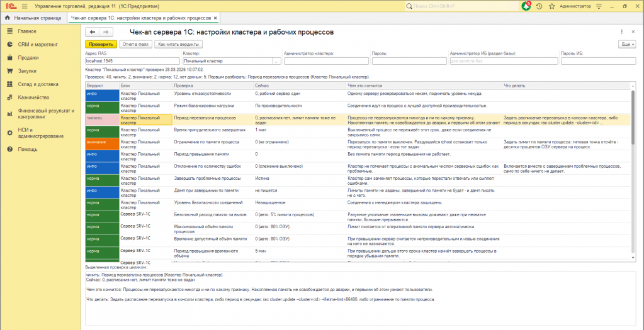Screen dimensions: 644x330
Task: Click the Администратор user name
Action: coord(575,6)
